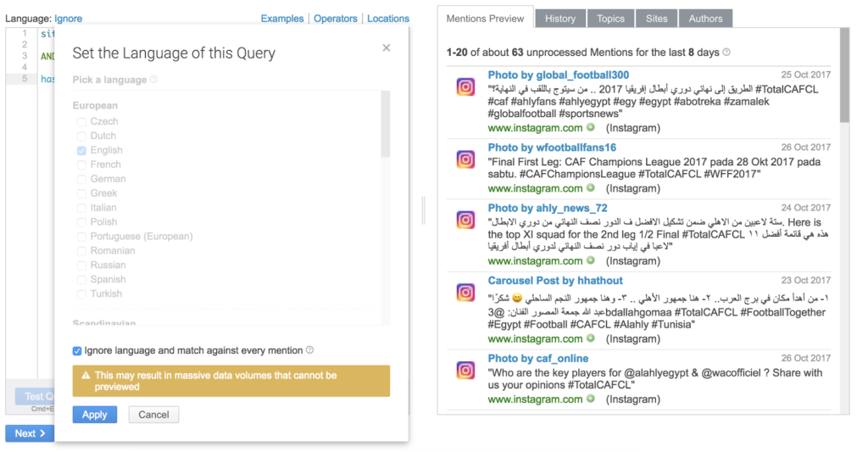This screenshot has width=868, height=452.
Task: Click help icon next to Pick a language
Action: (x=153, y=80)
